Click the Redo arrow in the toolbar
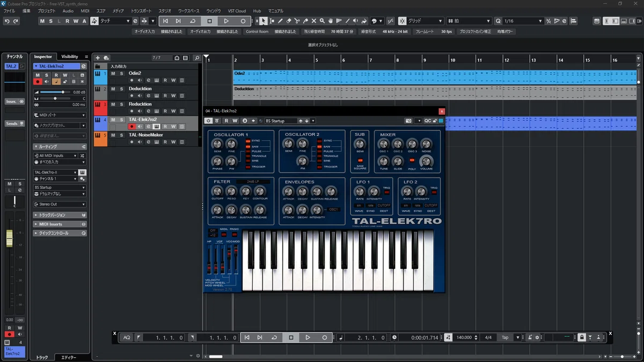Viewport: 644px width, 362px height. pyautogui.click(x=16, y=21)
